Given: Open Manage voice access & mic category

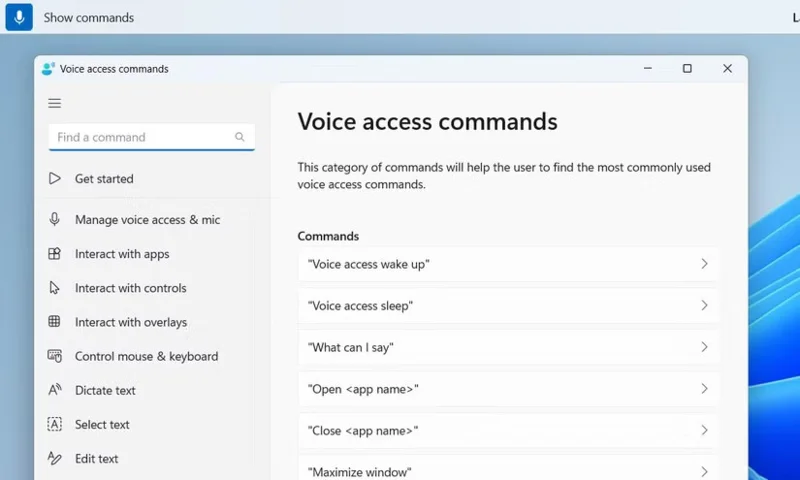Looking at the screenshot, I should click(147, 220).
